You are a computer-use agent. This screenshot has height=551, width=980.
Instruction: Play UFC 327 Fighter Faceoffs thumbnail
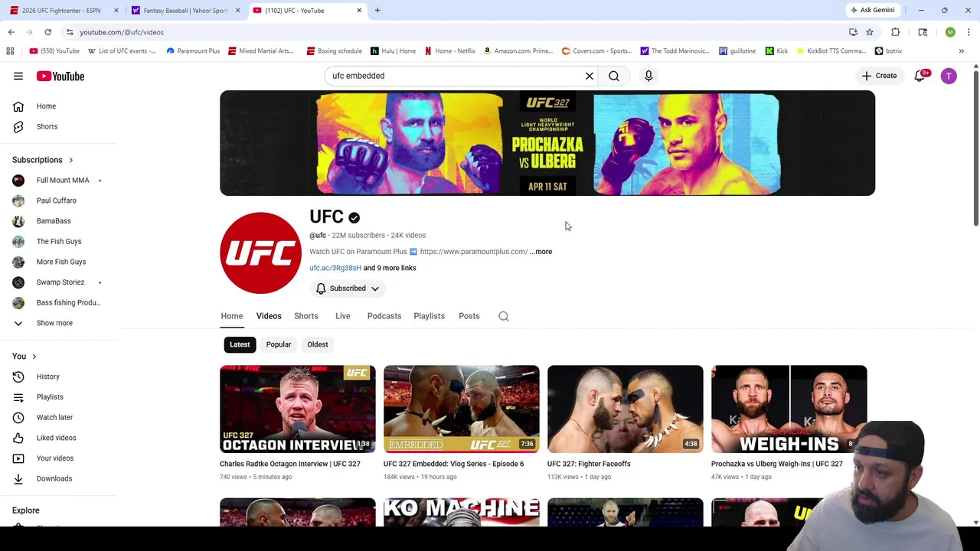click(626, 409)
